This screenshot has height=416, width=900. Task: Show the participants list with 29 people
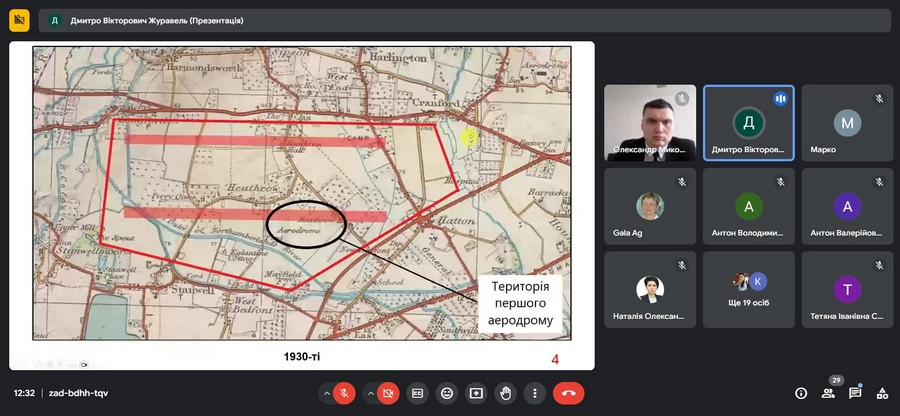828,393
